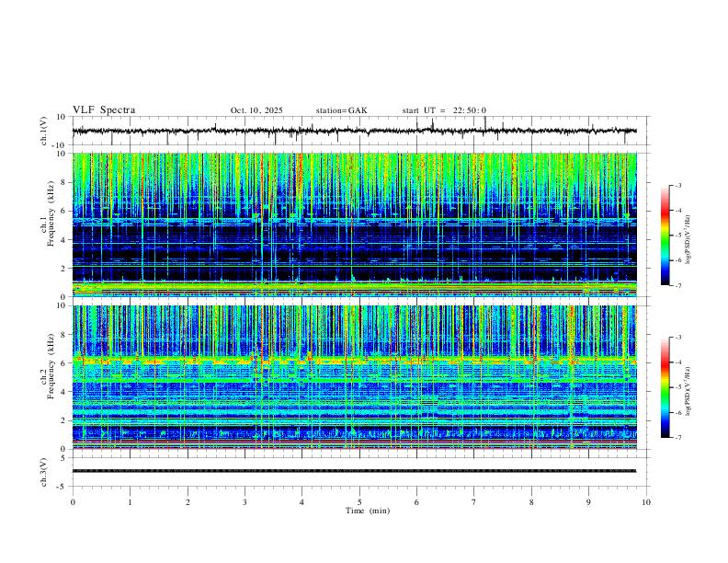Click the "-7" tick of ch.1 colorbar
The height and width of the screenshot is (563, 728).
[x=678, y=286]
